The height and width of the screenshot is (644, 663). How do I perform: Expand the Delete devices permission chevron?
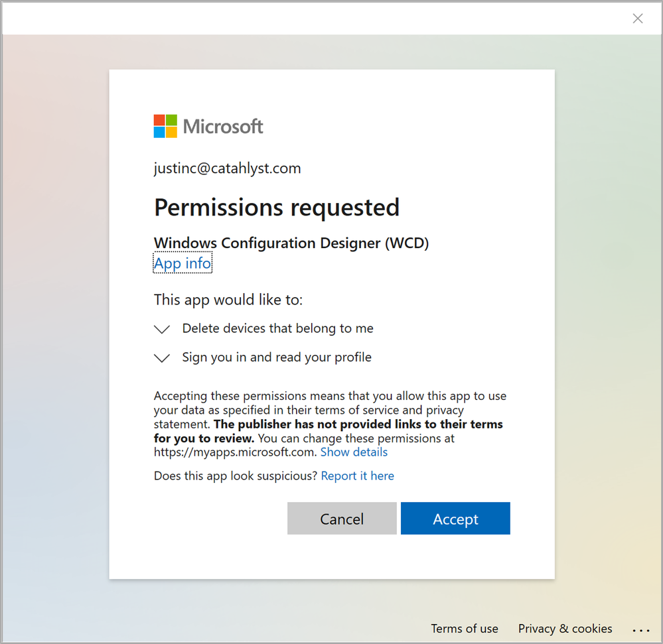(x=162, y=329)
